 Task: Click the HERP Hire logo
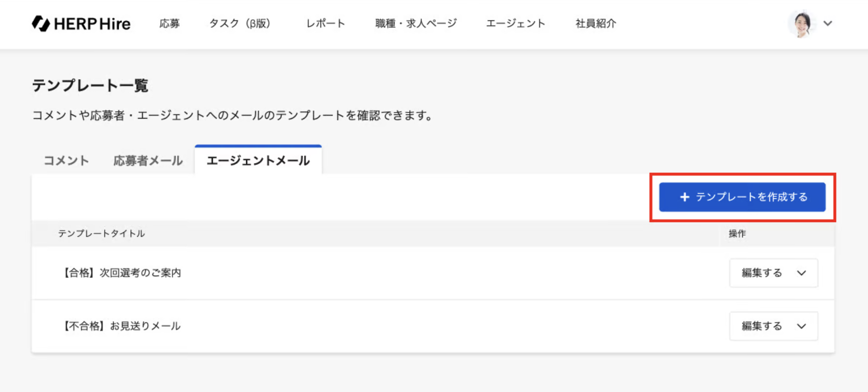click(81, 24)
